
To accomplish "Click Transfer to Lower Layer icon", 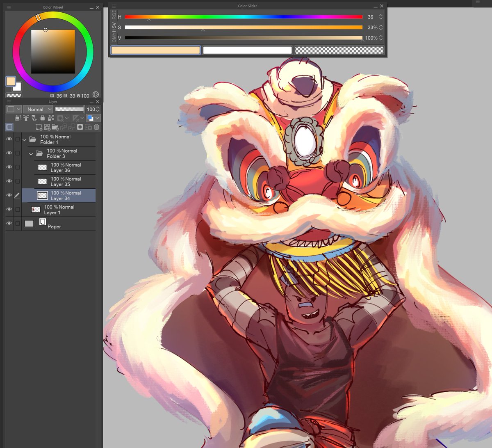I will click(x=64, y=128).
